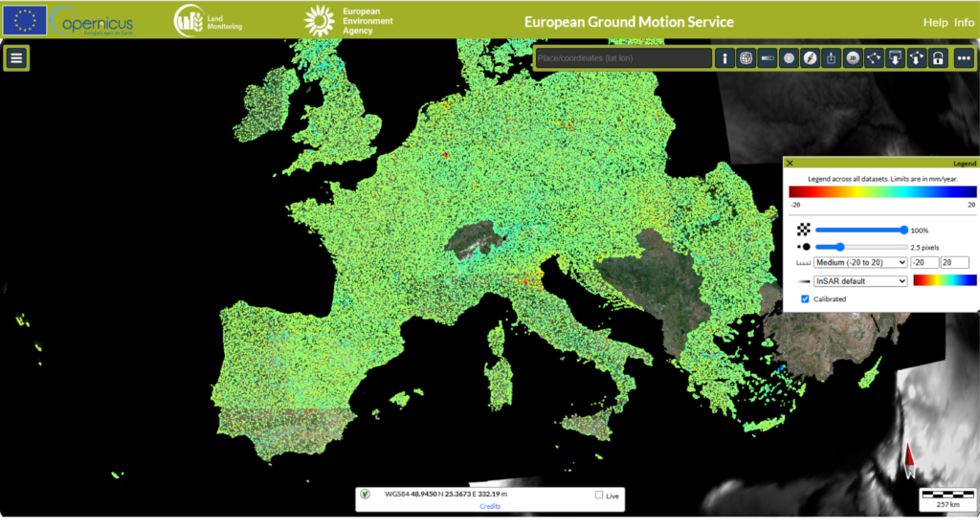Close the Legend panel
This screenshot has width=980, height=529.
pyautogui.click(x=790, y=163)
